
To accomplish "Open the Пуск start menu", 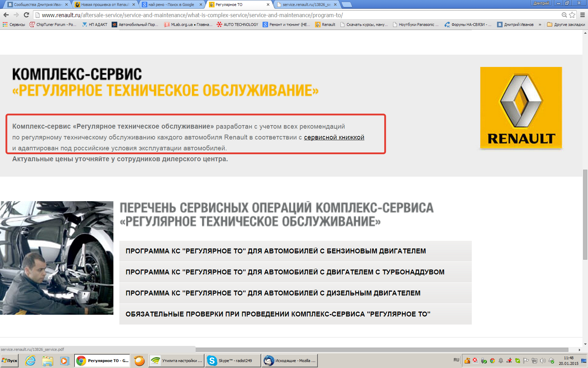I will point(10,360).
